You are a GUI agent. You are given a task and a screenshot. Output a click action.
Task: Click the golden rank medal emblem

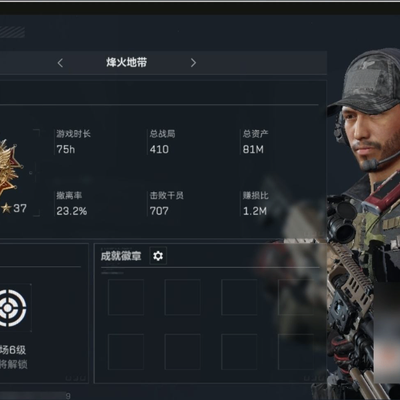[x=11, y=168]
